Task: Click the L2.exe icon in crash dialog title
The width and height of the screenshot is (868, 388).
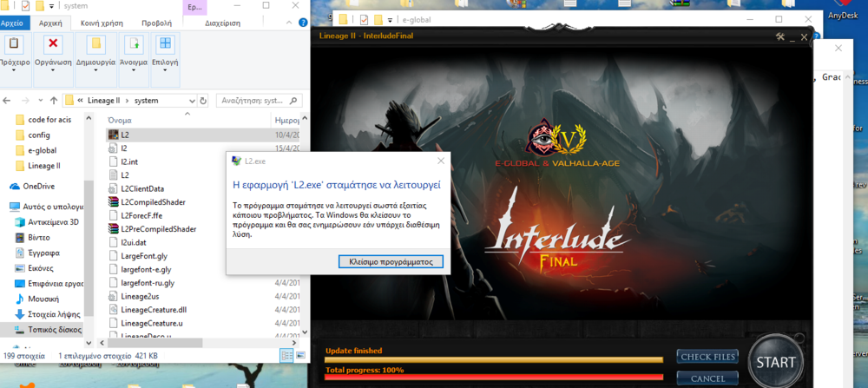Action: click(x=236, y=161)
